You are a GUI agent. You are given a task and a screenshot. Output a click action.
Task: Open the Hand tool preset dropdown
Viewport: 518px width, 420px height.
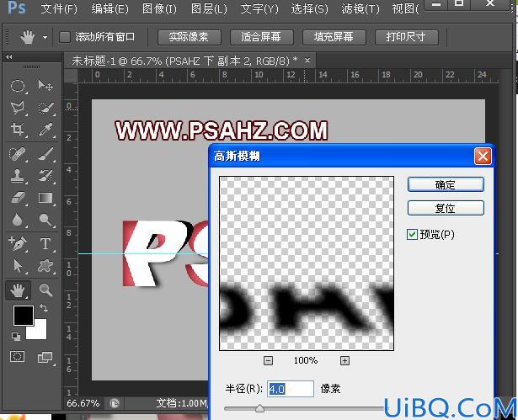click(x=45, y=37)
